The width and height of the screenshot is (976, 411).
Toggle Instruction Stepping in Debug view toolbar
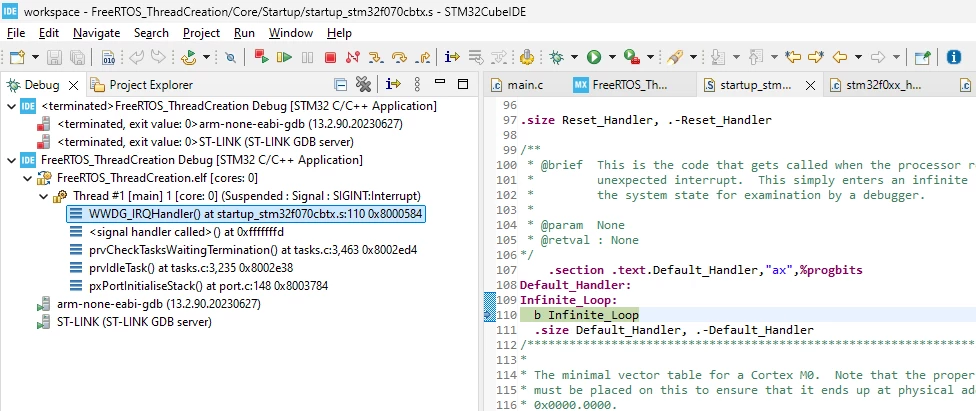[393, 84]
